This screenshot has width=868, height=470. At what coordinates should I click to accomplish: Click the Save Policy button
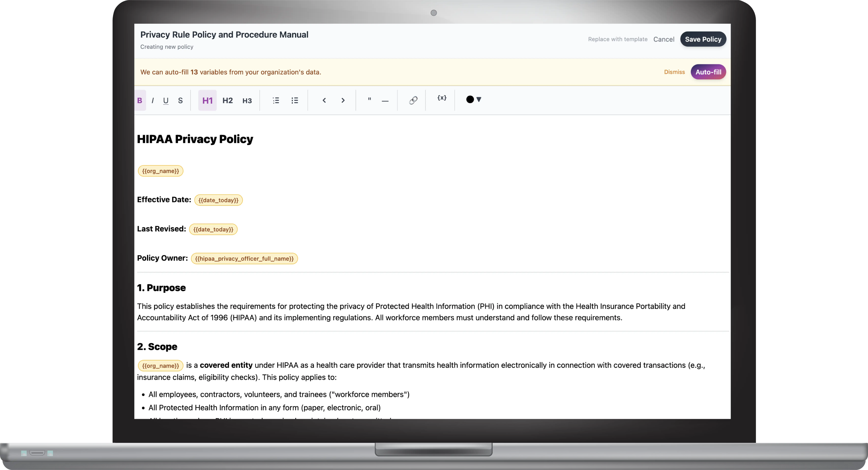pyautogui.click(x=703, y=39)
